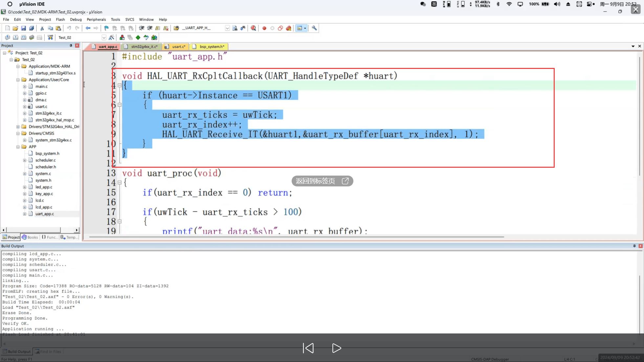Click the Insert bookmark flag icon
This screenshot has height=362, width=644.
pyautogui.click(x=106, y=28)
